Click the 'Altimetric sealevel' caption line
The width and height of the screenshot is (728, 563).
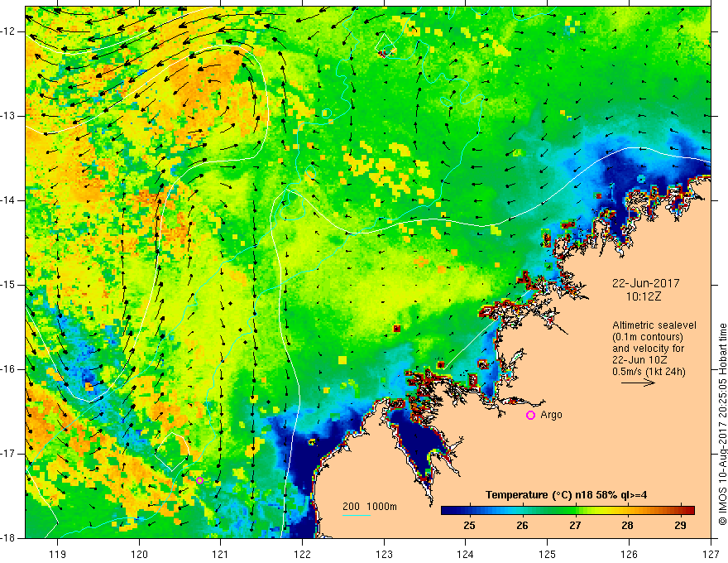click(654, 325)
